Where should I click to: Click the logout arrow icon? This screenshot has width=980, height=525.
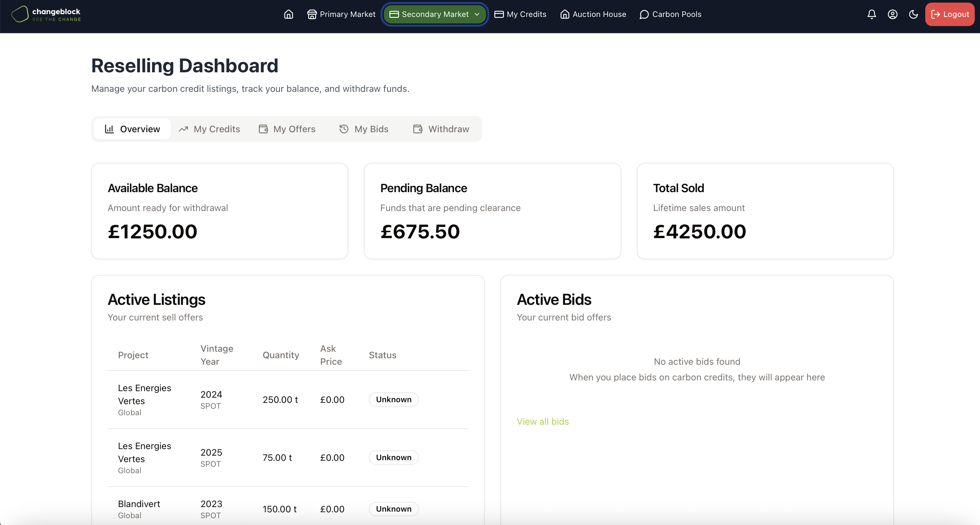click(x=935, y=14)
